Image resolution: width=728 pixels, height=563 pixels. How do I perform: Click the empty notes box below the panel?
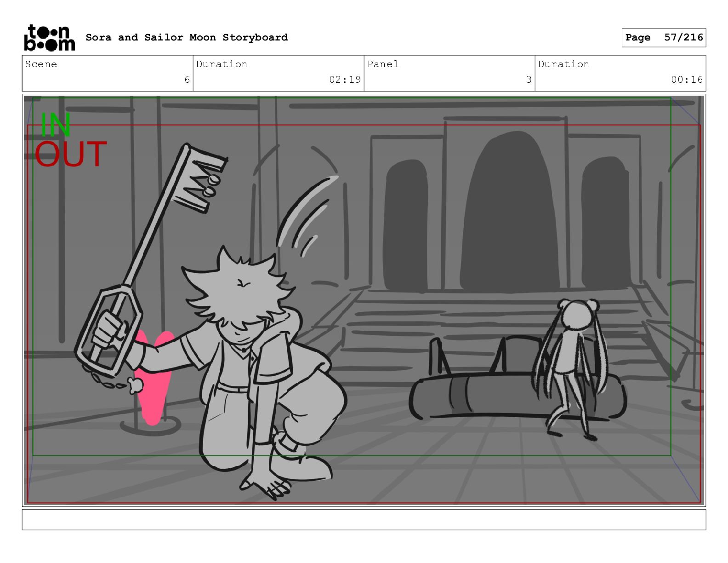(x=364, y=520)
